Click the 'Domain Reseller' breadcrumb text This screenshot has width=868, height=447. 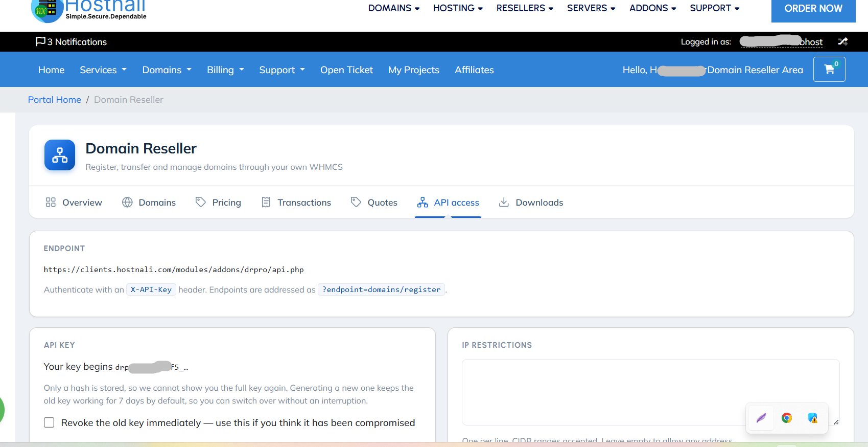pyautogui.click(x=129, y=100)
